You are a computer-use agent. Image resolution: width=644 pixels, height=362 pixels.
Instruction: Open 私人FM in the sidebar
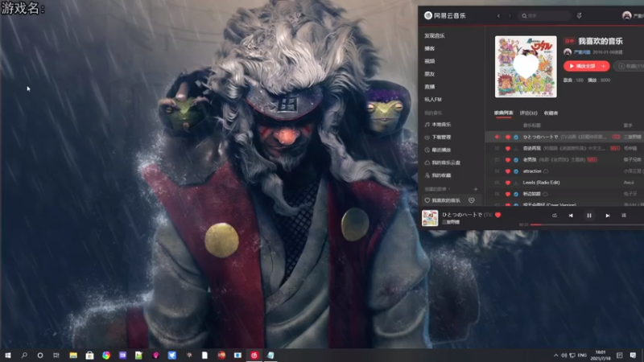(433, 99)
